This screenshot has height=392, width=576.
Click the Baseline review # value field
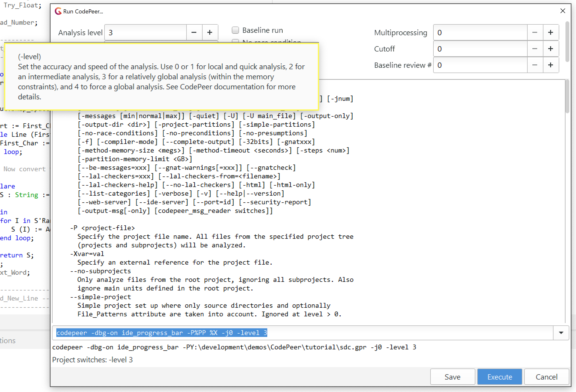point(480,65)
